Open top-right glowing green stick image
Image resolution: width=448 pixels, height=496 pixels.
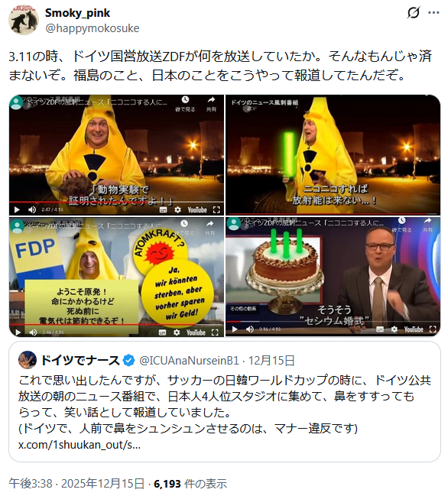[x=333, y=155]
